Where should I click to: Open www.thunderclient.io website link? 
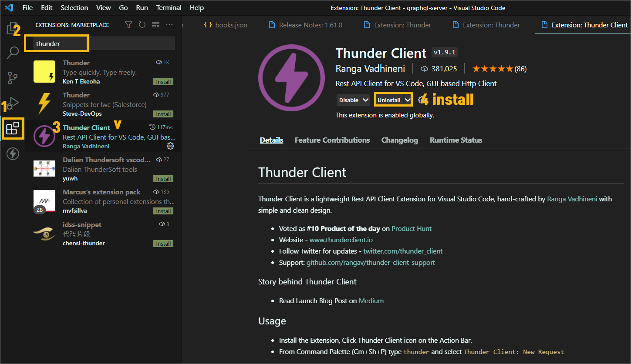[x=341, y=240]
